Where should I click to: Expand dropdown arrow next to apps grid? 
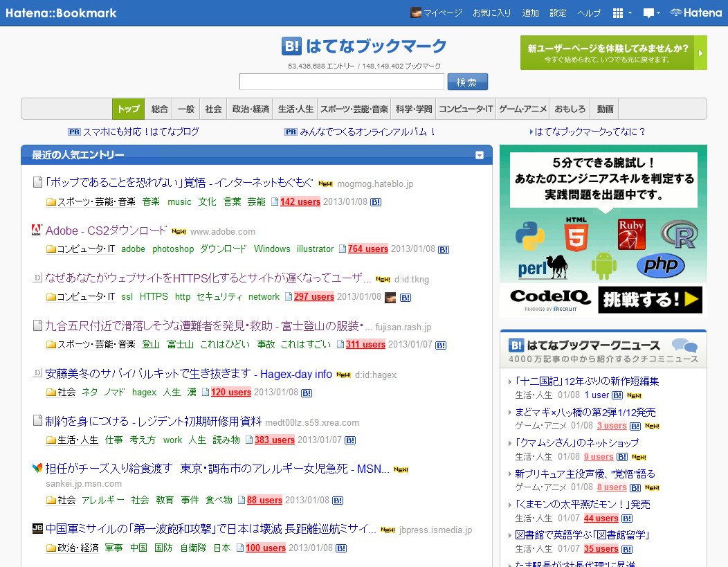click(630, 13)
